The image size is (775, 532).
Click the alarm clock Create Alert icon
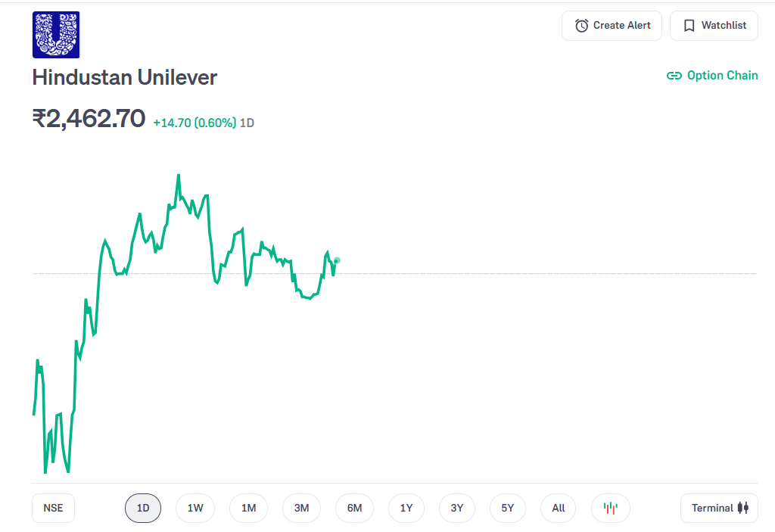coord(581,26)
